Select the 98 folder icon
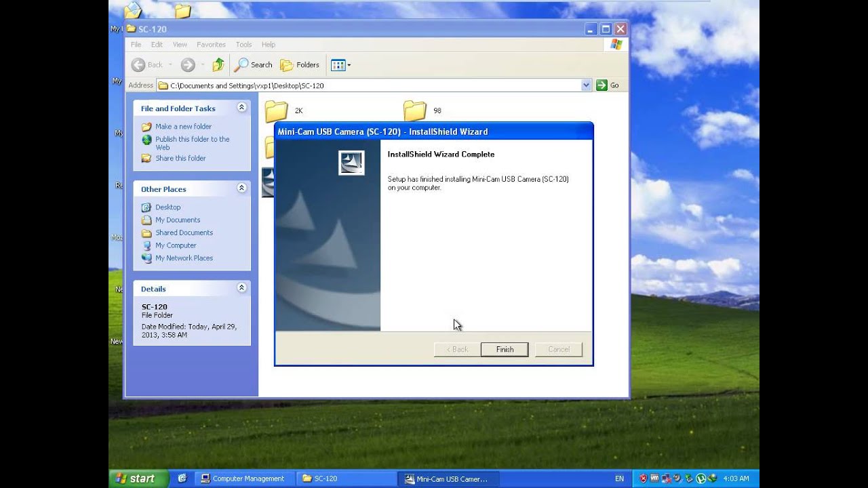The height and width of the screenshot is (488, 868). [x=414, y=110]
